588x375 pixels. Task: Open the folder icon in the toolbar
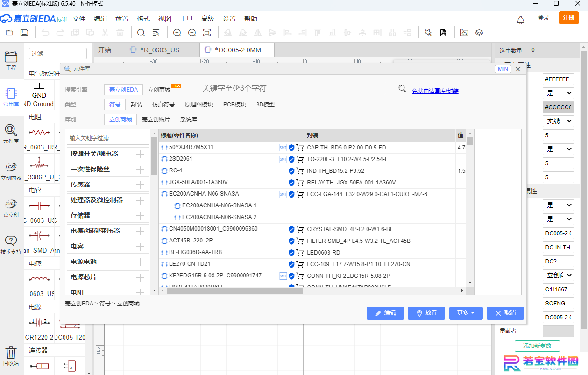point(9,33)
